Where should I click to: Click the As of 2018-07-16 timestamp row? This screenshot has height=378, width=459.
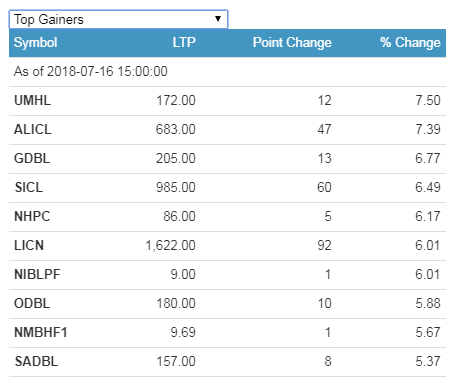tap(227, 72)
